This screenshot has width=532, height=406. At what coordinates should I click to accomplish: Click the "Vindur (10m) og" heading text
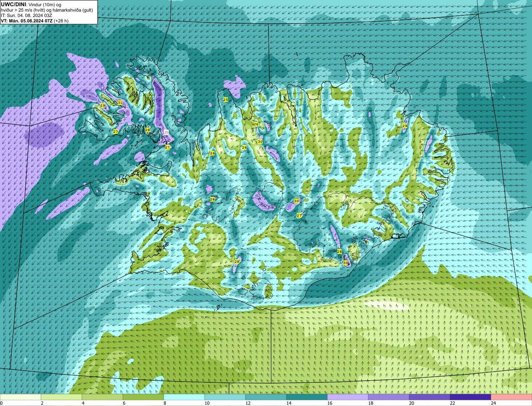tap(45, 5)
